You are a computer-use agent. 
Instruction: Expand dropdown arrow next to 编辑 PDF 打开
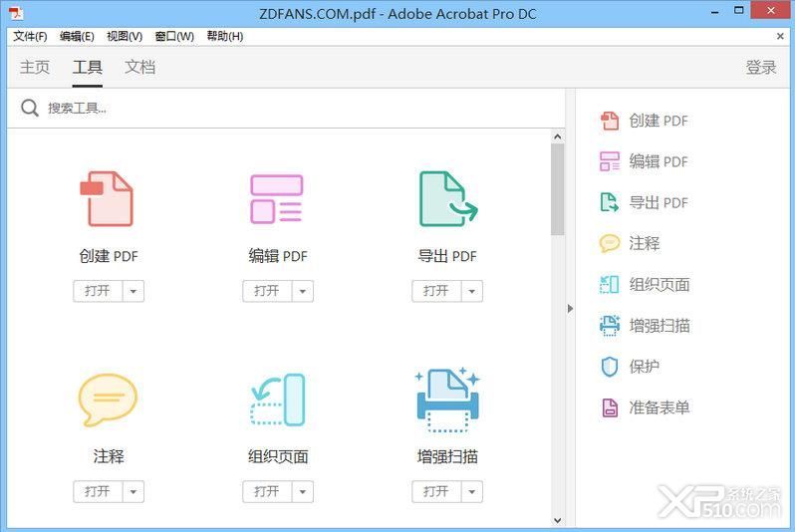[x=303, y=291]
